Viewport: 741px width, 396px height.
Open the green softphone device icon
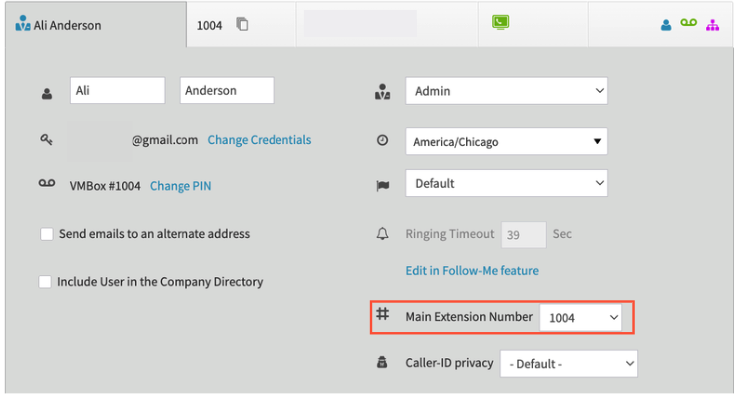tap(500, 22)
